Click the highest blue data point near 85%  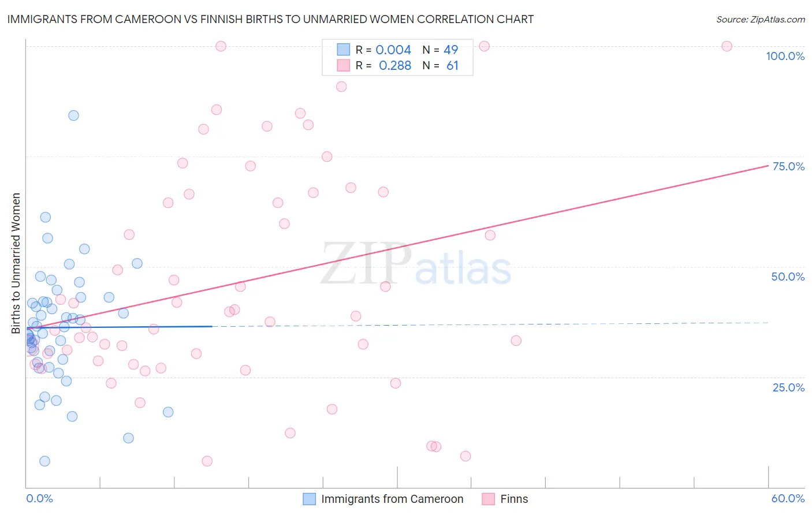tap(73, 115)
